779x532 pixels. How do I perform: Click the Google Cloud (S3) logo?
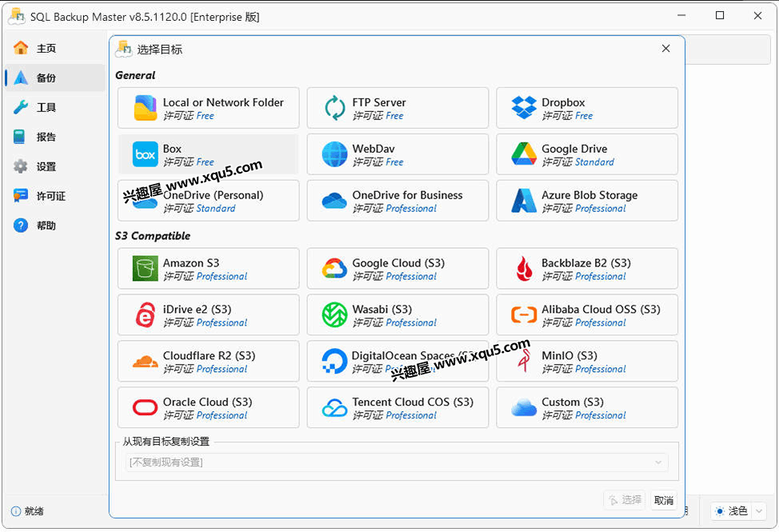(x=334, y=269)
